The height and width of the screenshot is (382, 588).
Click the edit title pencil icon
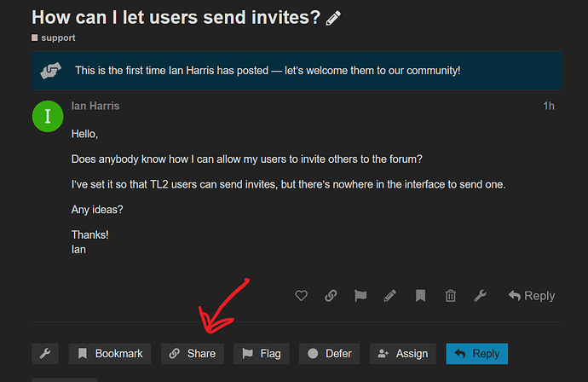click(x=333, y=18)
